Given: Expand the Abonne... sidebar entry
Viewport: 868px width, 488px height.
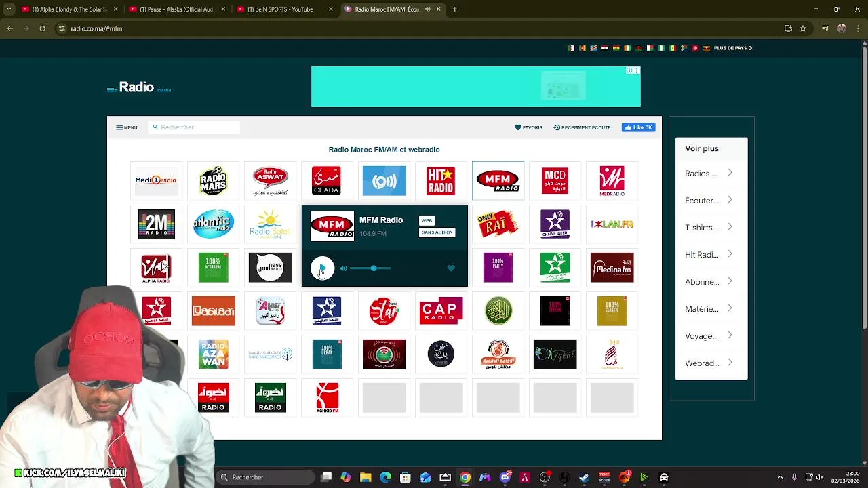Looking at the screenshot, I should (x=711, y=282).
